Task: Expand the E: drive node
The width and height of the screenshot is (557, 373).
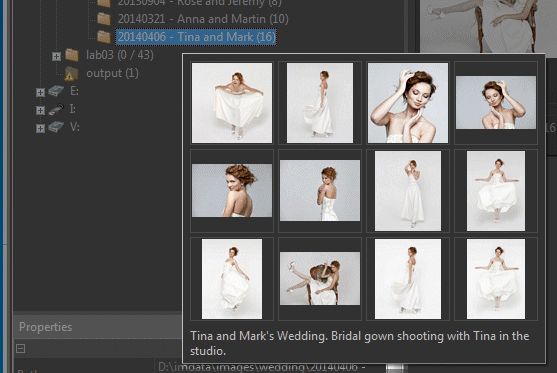Action: point(40,92)
